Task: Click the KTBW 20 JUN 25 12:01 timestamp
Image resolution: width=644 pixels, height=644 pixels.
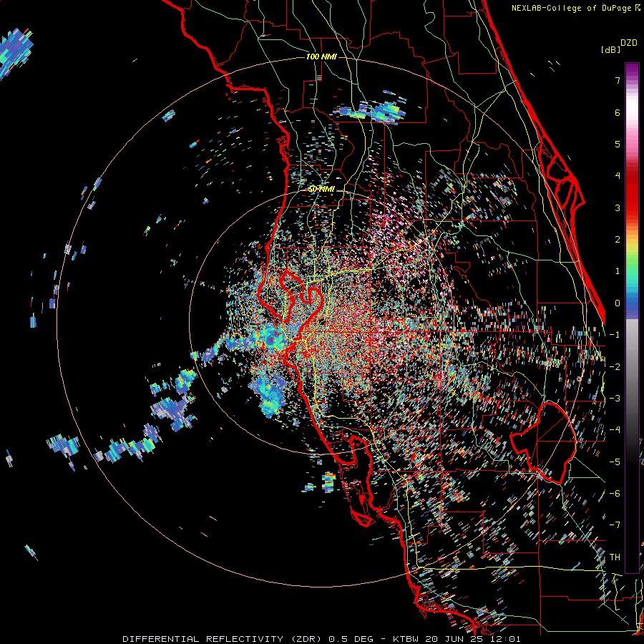Action: click(457, 639)
